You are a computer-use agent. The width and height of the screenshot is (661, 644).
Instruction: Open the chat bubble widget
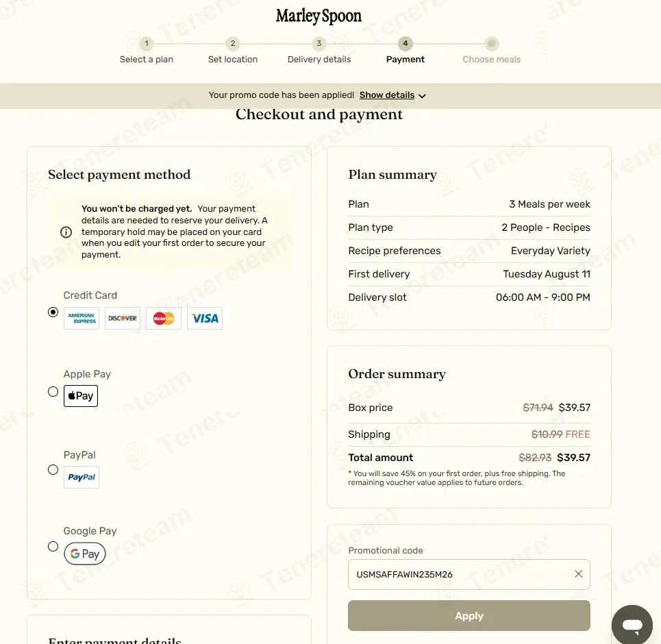pos(632,625)
